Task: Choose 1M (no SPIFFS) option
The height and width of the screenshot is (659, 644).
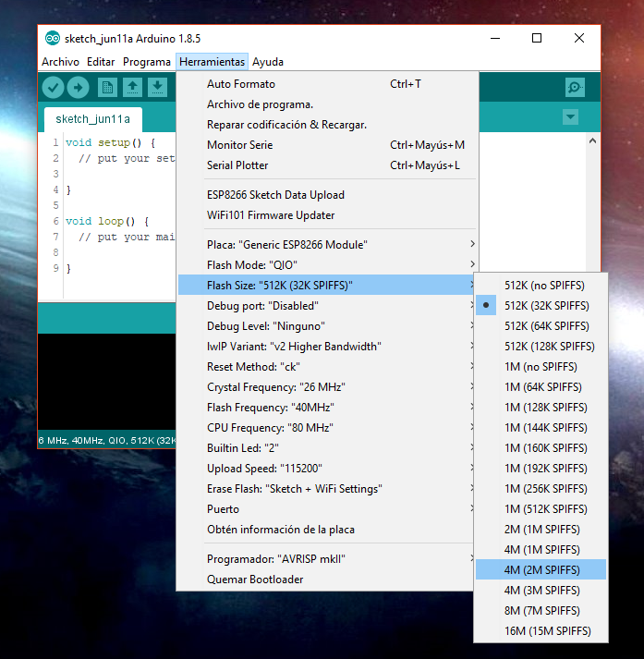Action: [541, 367]
